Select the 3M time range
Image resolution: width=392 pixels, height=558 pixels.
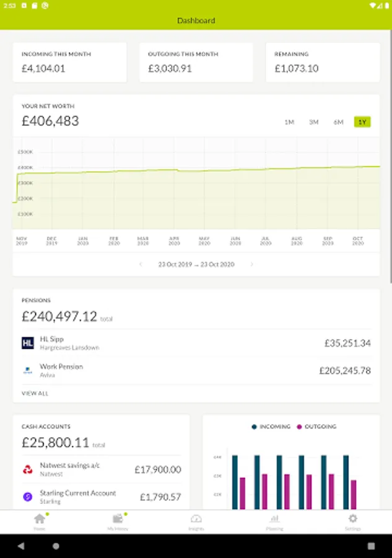point(314,122)
